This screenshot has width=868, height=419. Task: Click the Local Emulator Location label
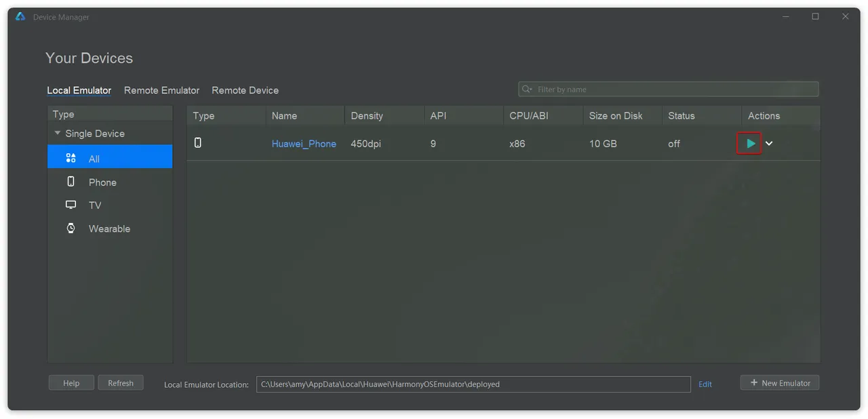click(x=206, y=384)
